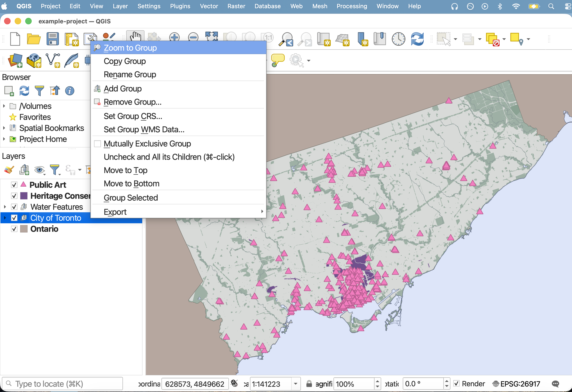Click the EPSG:26917 CRS button
This screenshot has height=392, width=572.
click(x=516, y=384)
